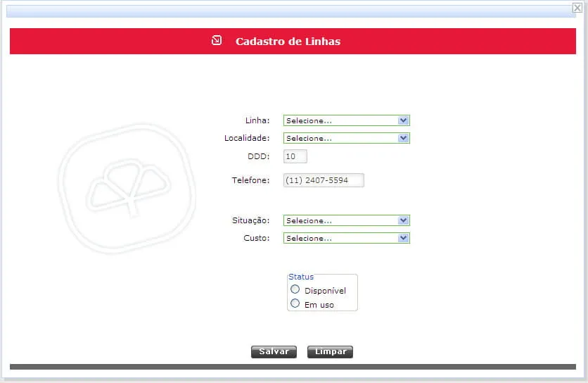588x383 pixels.
Task: Click the Linha: field label
Action: point(257,120)
